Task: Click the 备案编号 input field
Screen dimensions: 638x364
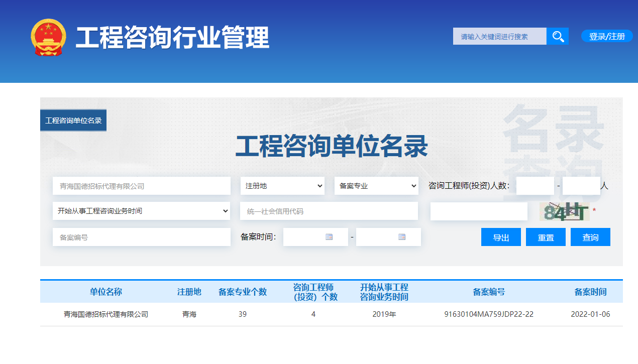Action: click(141, 237)
